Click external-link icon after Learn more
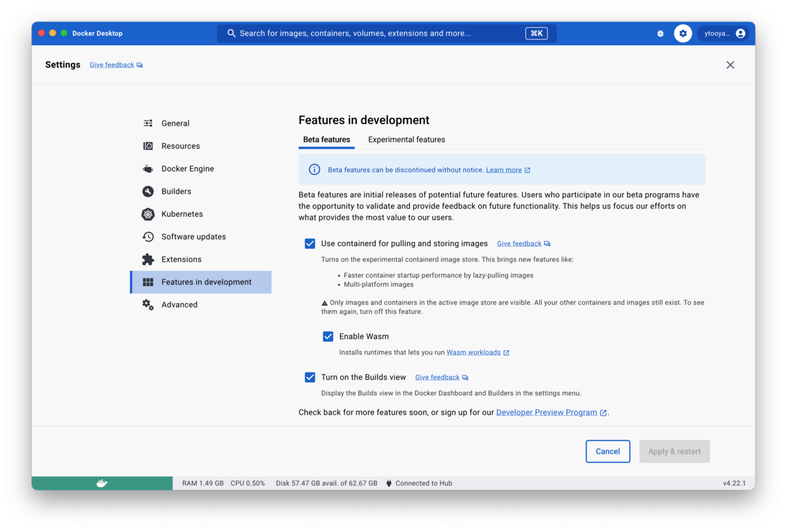 (527, 171)
